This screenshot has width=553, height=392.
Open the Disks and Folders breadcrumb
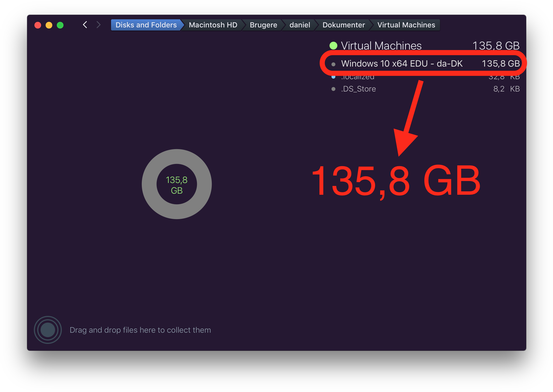click(145, 25)
